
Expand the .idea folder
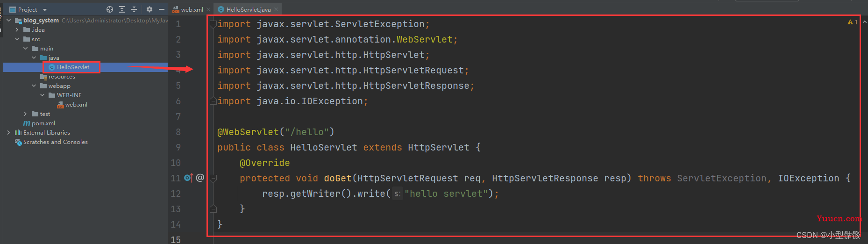coord(17,30)
